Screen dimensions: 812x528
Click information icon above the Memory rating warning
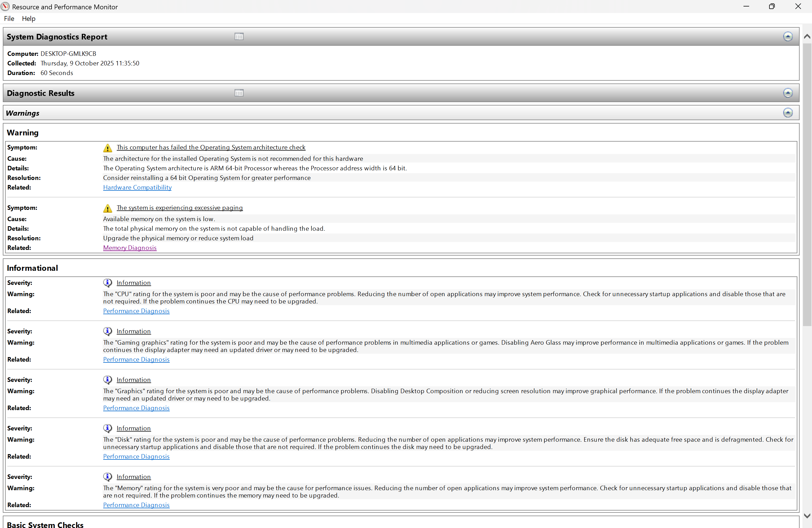point(107,476)
